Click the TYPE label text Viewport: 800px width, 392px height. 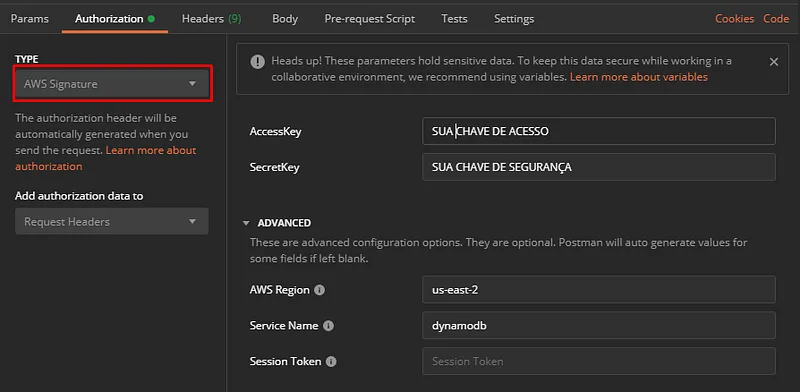(27, 59)
